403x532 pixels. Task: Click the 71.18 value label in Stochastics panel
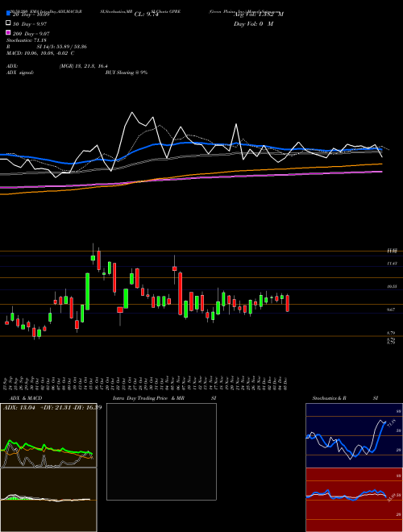click(391, 423)
